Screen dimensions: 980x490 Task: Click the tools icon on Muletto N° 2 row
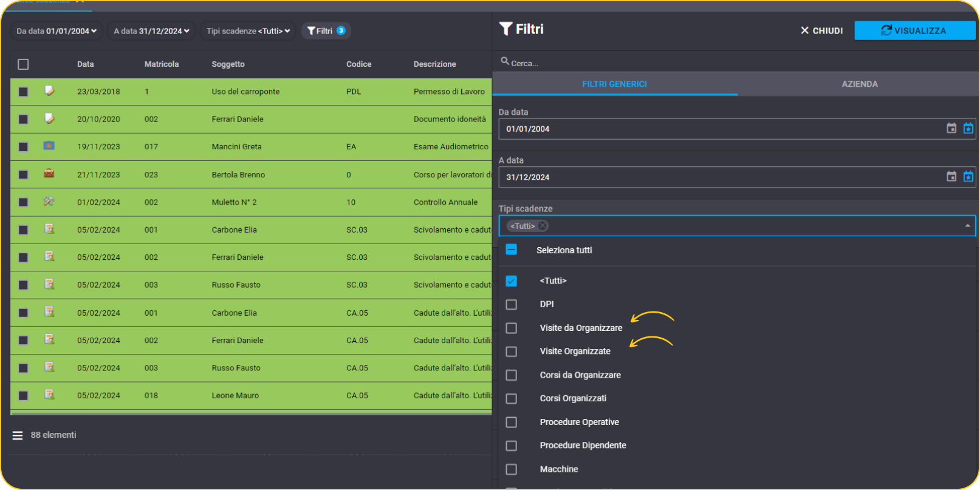pos(49,201)
